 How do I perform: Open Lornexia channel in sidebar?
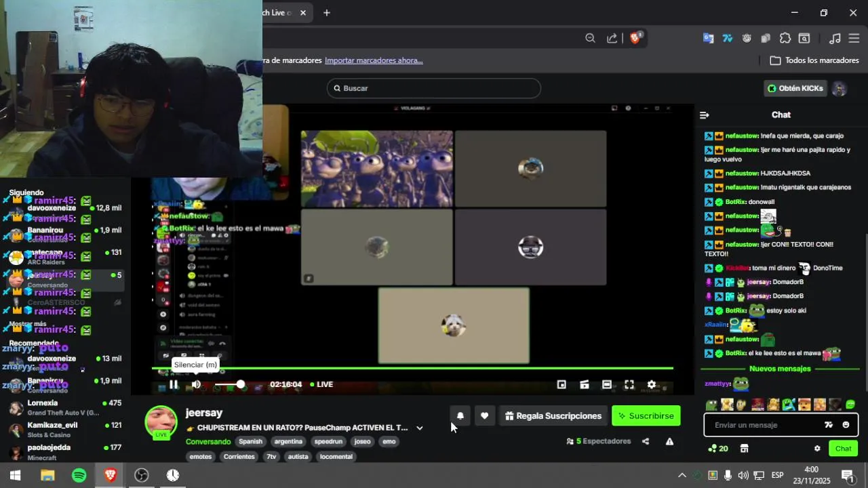click(64, 407)
